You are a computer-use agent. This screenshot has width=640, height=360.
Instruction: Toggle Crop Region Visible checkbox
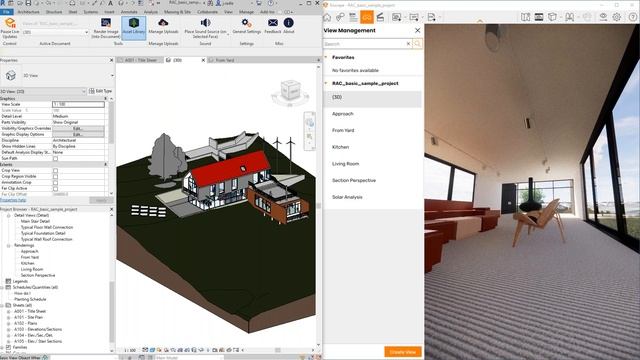point(56,177)
